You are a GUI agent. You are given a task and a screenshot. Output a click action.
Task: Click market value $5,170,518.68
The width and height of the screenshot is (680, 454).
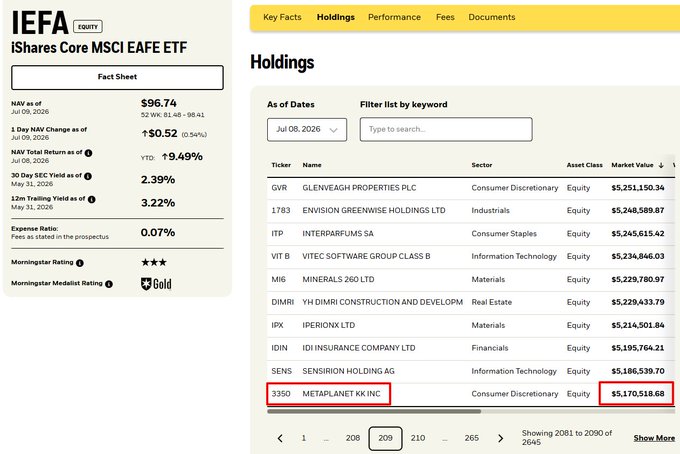pyautogui.click(x=638, y=394)
